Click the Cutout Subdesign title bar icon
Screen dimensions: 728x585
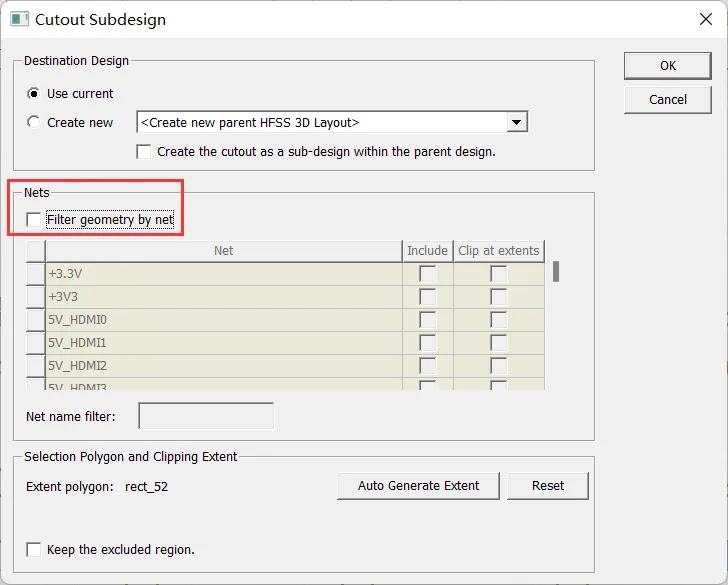(20, 20)
